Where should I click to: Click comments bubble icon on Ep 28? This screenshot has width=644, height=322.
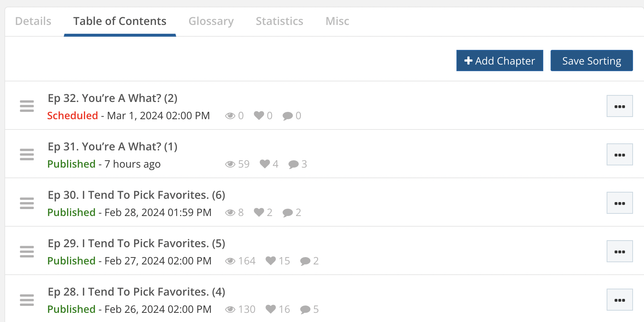305,310
